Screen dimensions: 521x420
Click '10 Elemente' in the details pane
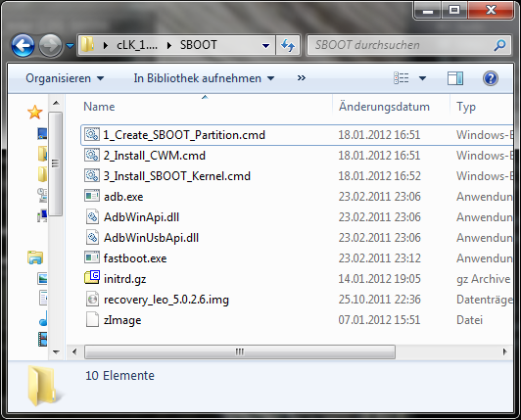tap(119, 376)
